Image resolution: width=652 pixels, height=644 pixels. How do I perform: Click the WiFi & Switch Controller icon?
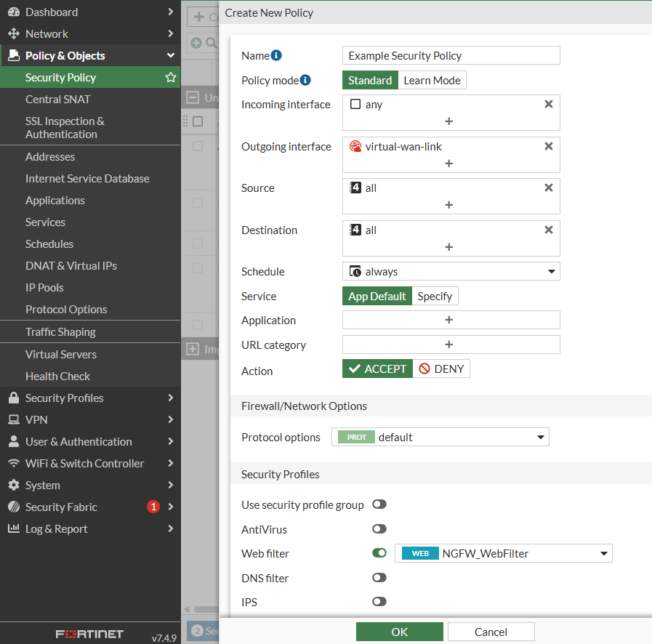(x=14, y=463)
